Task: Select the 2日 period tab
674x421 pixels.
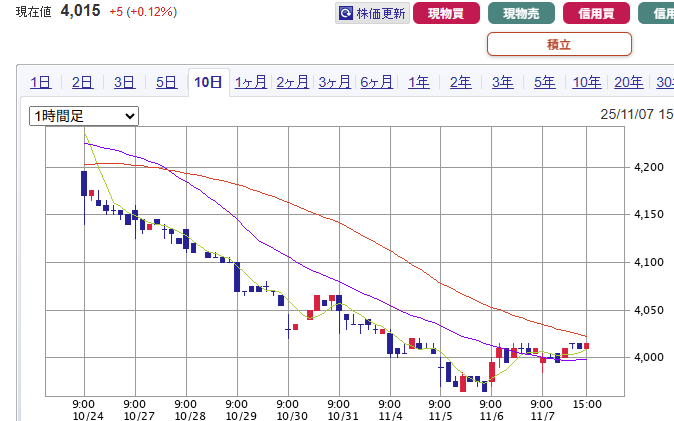Action: point(82,82)
